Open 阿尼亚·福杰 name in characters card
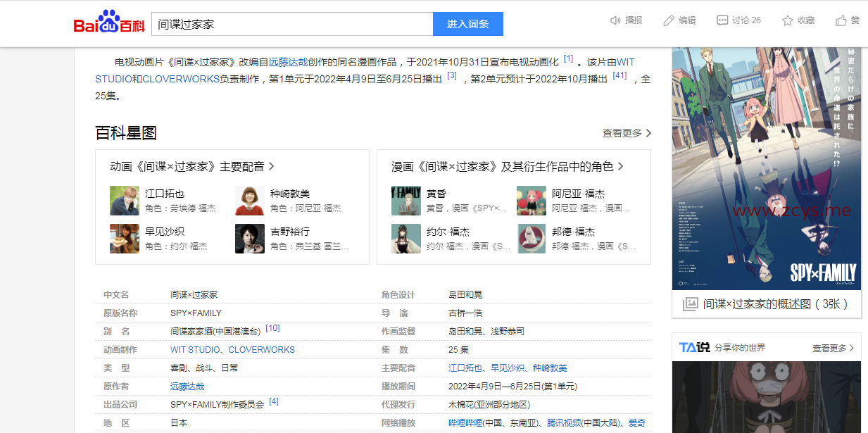The height and width of the screenshot is (433, 868). click(578, 194)
